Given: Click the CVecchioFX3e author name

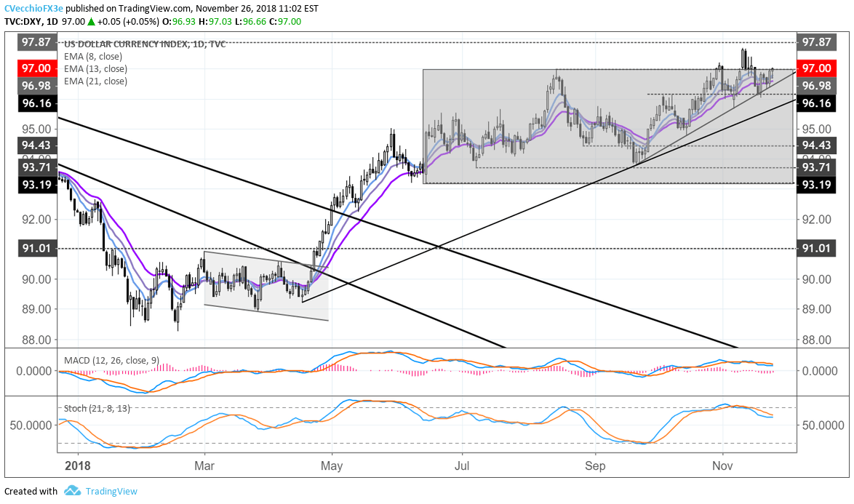Looking at the screenshot, I should pos(33,9).
